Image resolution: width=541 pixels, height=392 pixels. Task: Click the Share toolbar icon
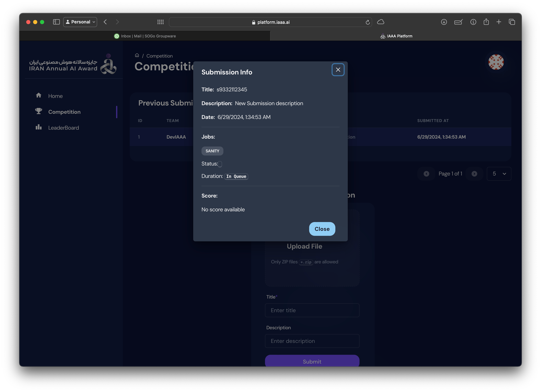click(486, 22)
